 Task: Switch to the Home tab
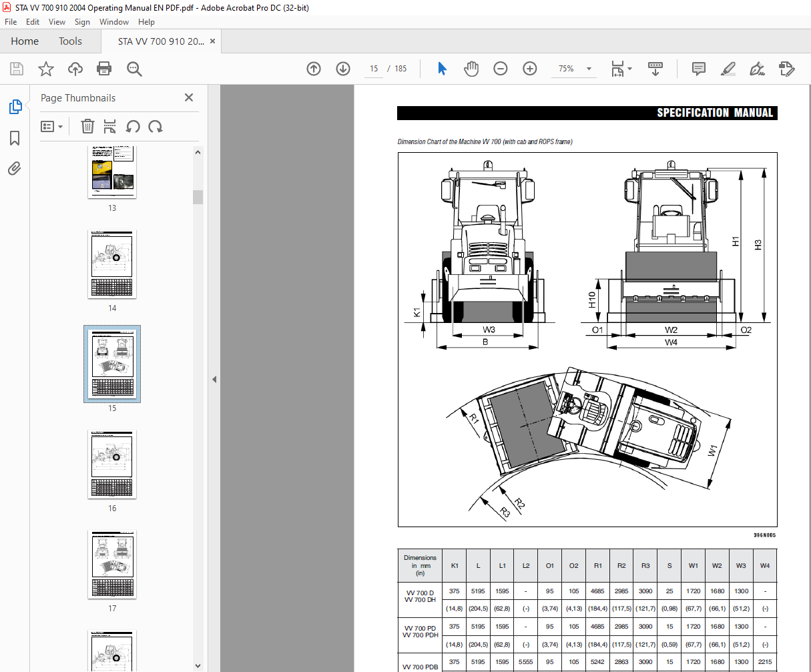point(25,41)
